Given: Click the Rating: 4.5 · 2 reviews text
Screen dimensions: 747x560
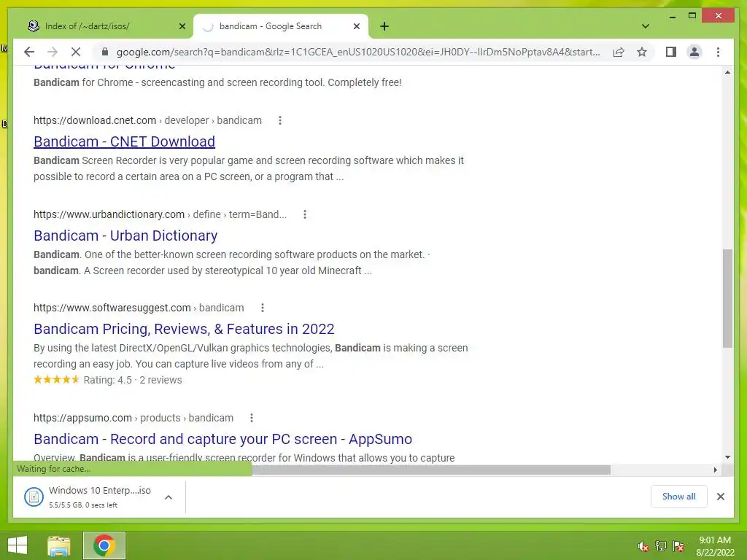Looking at the screenshot, I should pyautogui.click(x=133, y=380).
